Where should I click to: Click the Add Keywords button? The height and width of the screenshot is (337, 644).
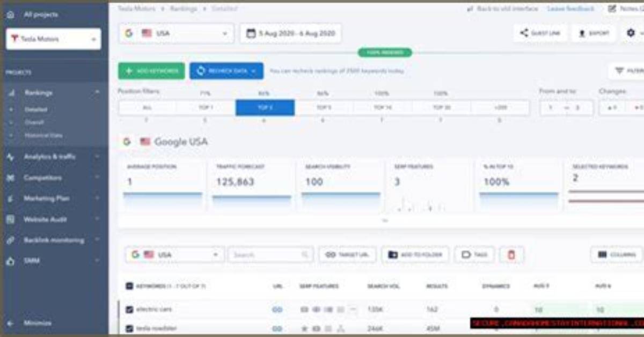click(151, 71)
